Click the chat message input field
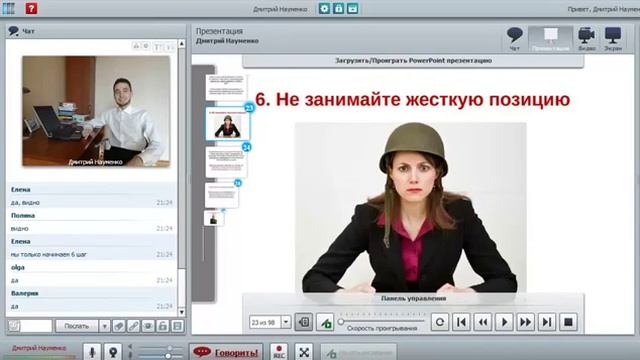Image resolution: width=640 pixels, height=360 pixels. pyautogui.click(x=36, y=326)
